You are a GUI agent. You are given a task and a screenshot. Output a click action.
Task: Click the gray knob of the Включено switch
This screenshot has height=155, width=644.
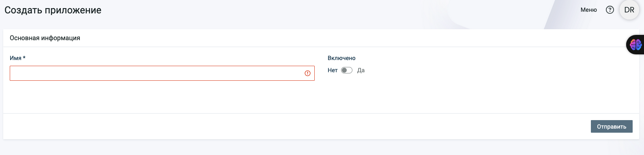[344, 70]
